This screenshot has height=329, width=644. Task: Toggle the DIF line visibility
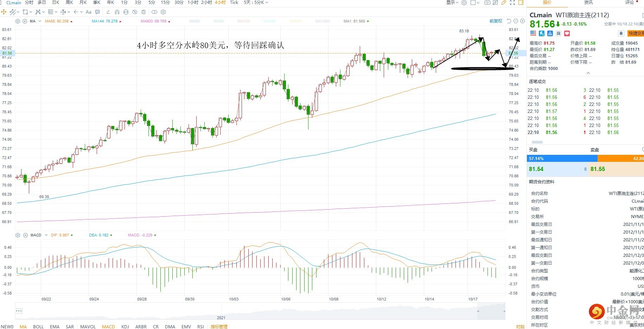pyautogui.click(x=62, y=235)
